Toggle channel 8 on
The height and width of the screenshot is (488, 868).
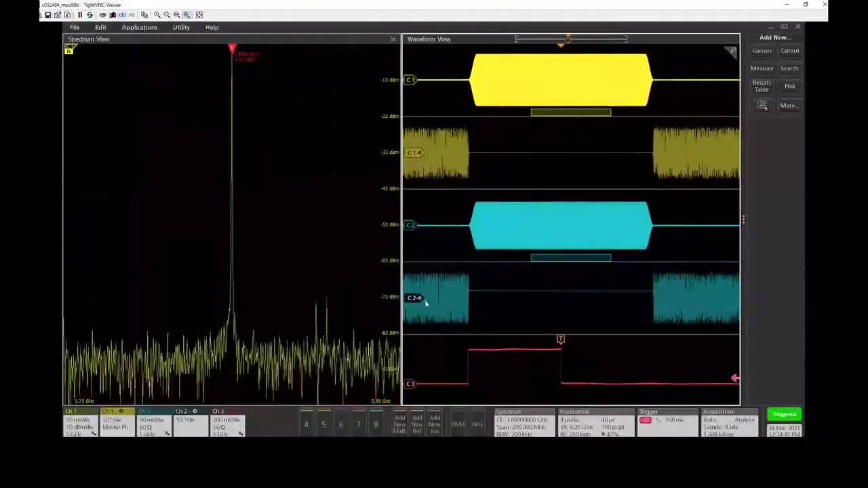[375, 424]
